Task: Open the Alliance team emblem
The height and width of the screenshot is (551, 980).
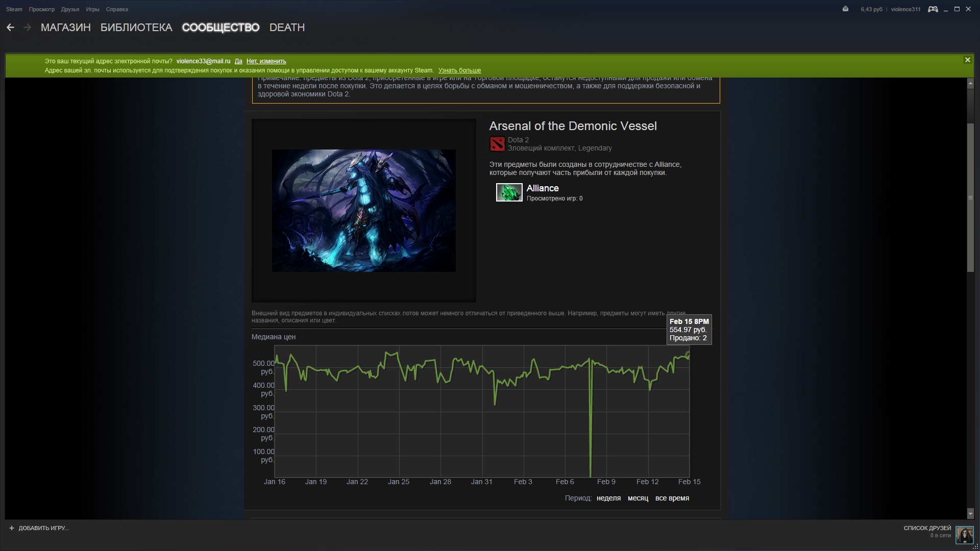Action: [509, 192]
